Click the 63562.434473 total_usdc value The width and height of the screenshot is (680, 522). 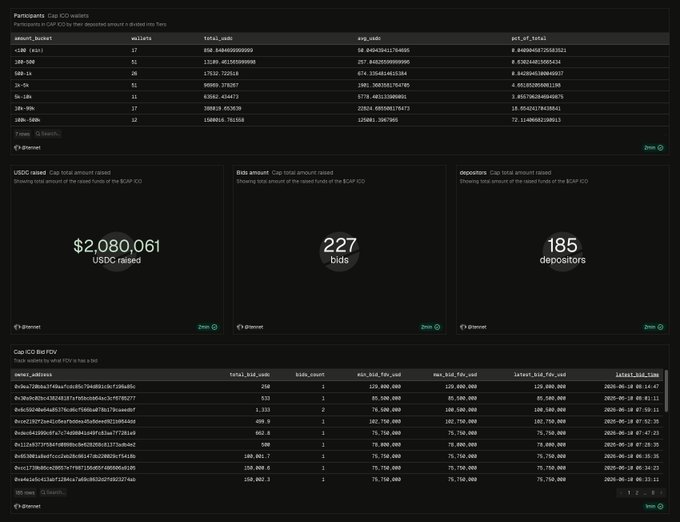221,97
